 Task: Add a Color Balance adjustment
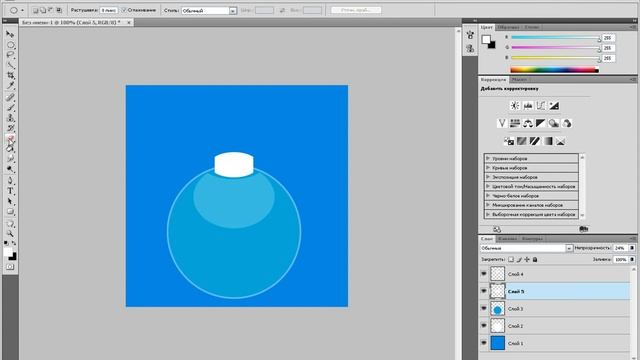(x=528, y=123)
